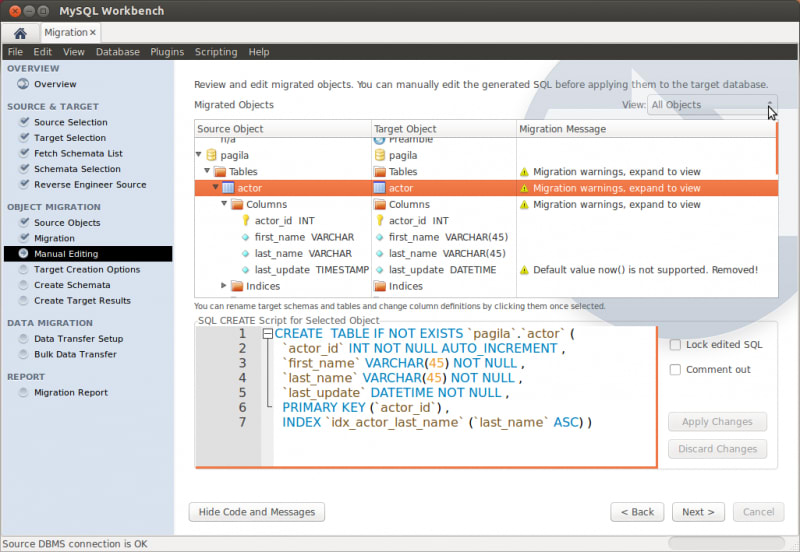
Task: Click the Target Creation Options pending icon
Action: pos(23,269)
